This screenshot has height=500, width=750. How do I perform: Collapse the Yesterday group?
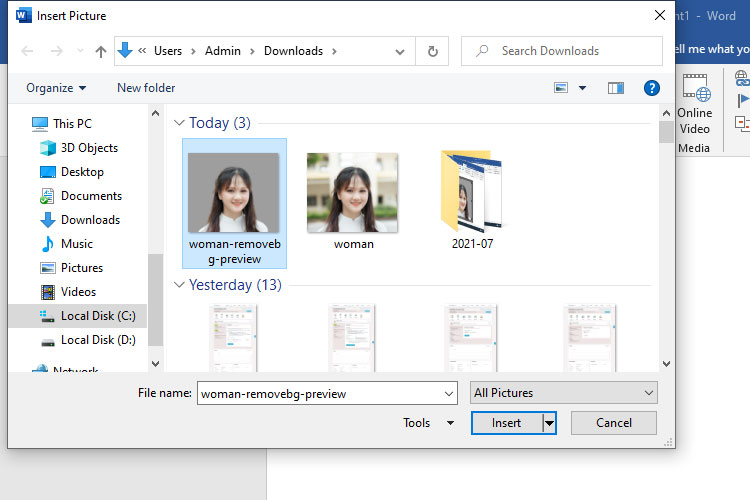click(180, 285)
